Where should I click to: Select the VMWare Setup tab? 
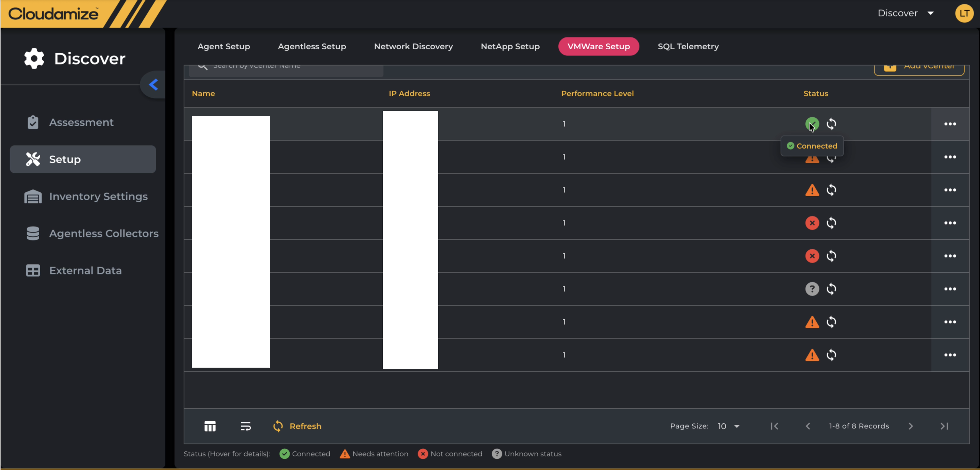pyautogui.click(x=599, y=46)
